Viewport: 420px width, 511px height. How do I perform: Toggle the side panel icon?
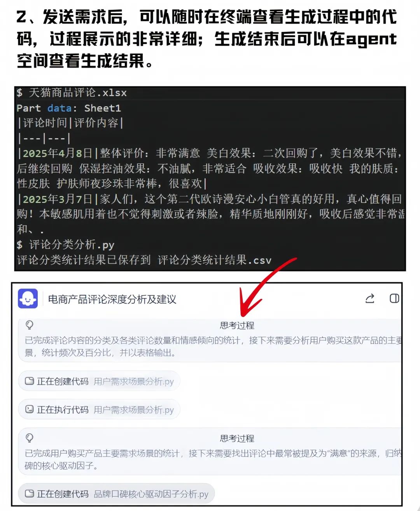(394, 298)
